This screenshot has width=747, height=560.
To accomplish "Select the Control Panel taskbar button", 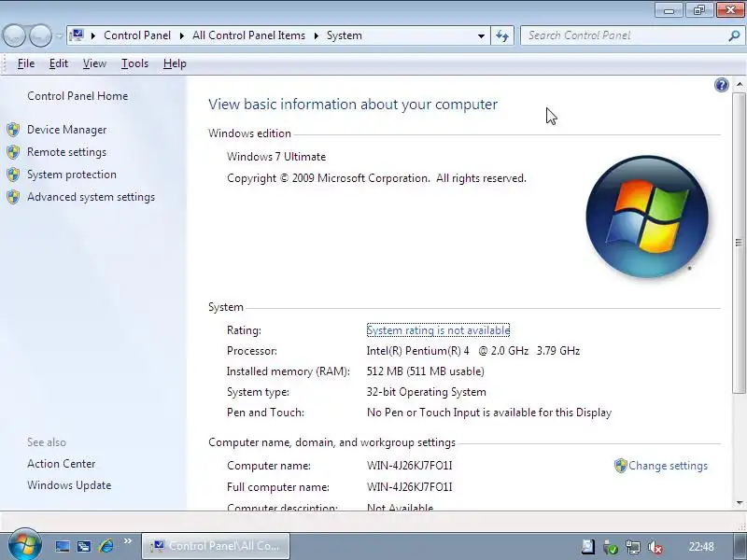I will [x=216, y=546].
